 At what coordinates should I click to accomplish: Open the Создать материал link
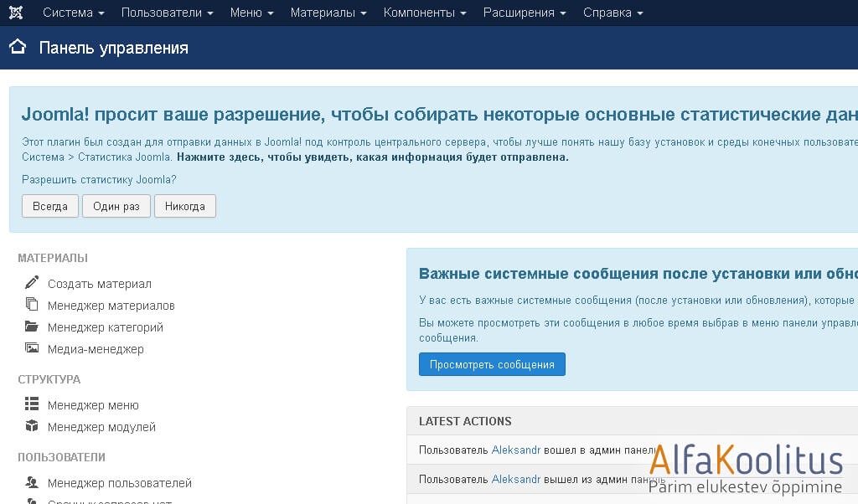tap(100, 284)
